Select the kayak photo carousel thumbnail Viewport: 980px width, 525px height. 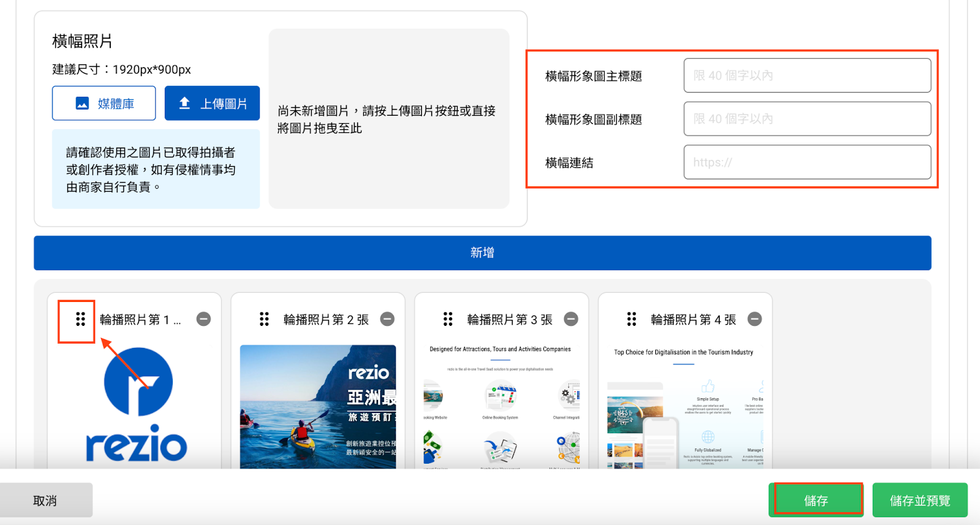[x=318, y=407]
